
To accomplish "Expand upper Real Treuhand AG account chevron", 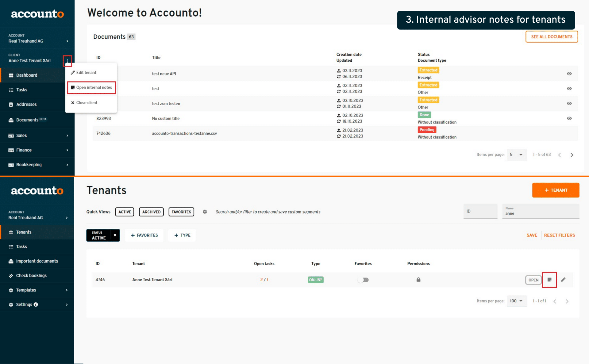I will [67, 41].
